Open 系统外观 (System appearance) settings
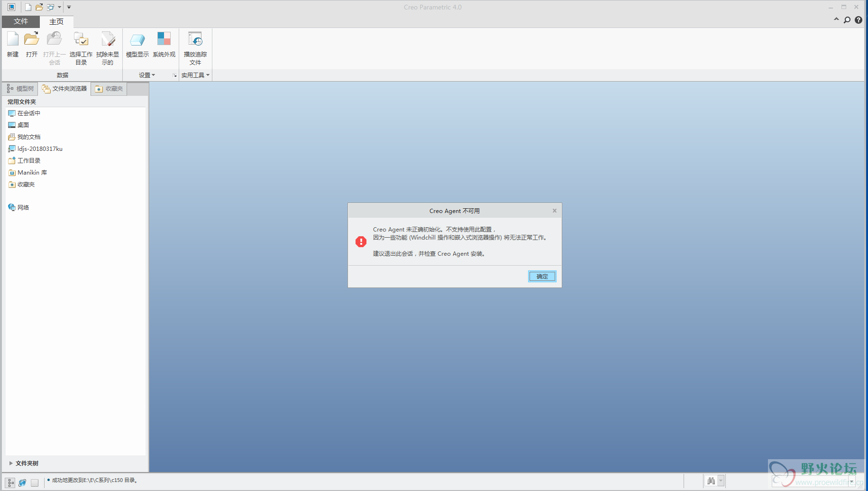Screen dimensions: 868x491 (164, 45)
